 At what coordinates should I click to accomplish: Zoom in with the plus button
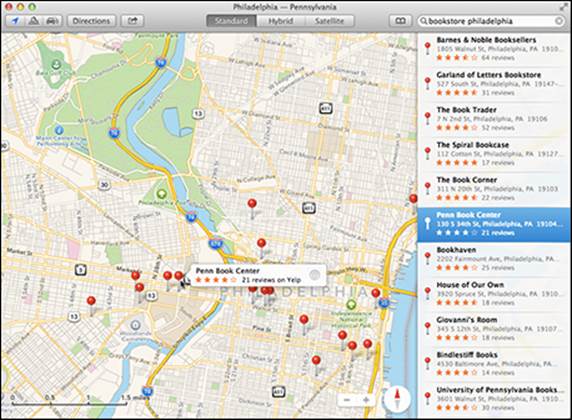click(x=366, y=400)
